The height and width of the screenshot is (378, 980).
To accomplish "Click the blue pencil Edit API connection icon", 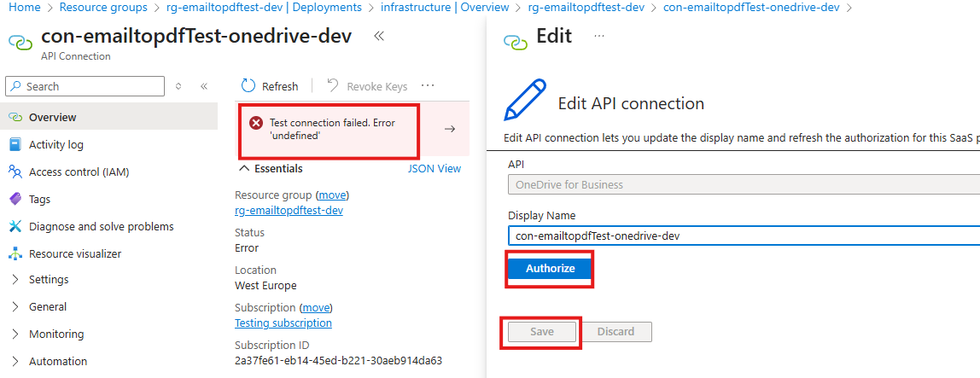I will (x=525, y=99).
